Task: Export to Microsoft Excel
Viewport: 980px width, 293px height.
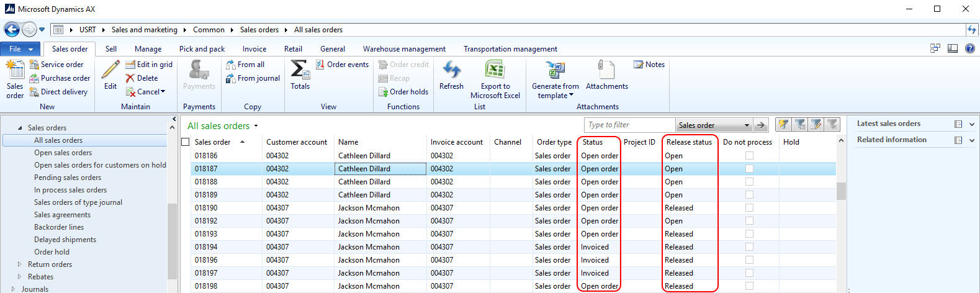Action: pos(495,79)
